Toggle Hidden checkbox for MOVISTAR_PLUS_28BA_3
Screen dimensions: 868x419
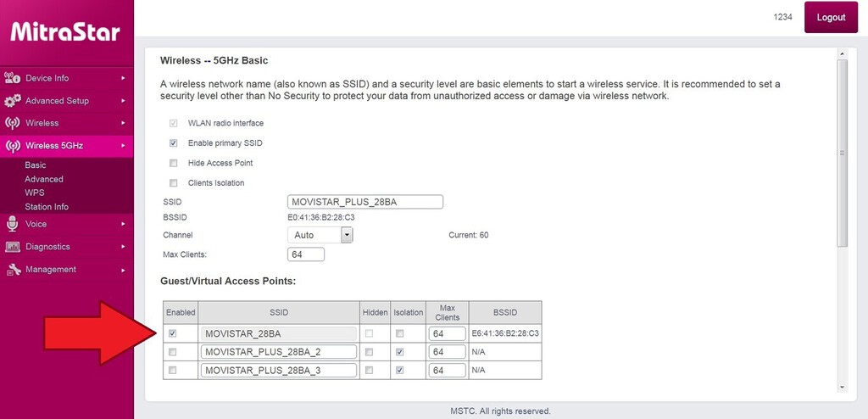370,370
